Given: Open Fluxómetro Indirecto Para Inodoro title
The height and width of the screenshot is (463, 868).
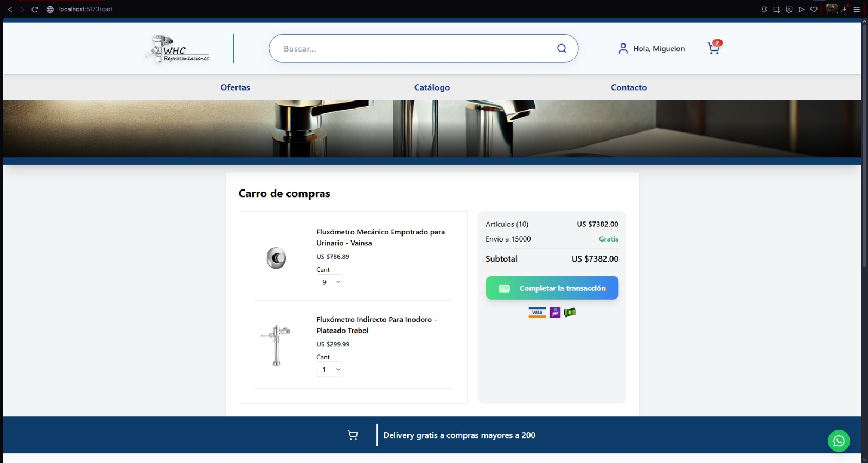Looking at the screenshot, I should click(376, 325).
